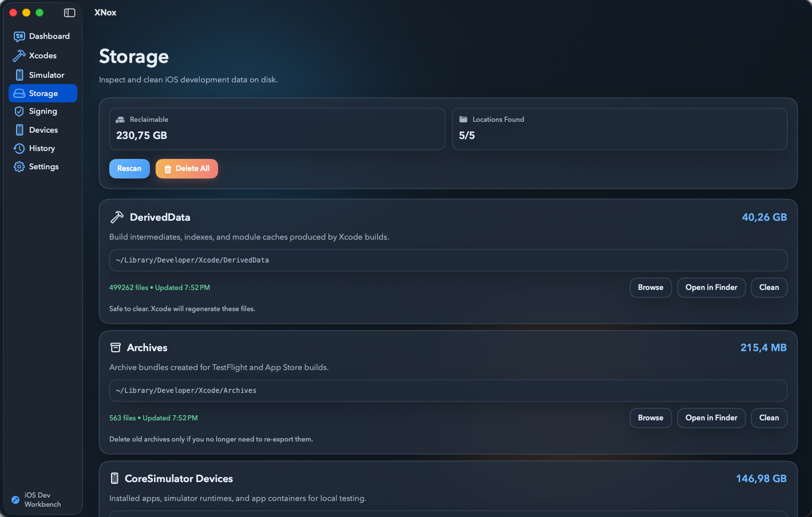Clean the Archives storage location

click(769, 417)
